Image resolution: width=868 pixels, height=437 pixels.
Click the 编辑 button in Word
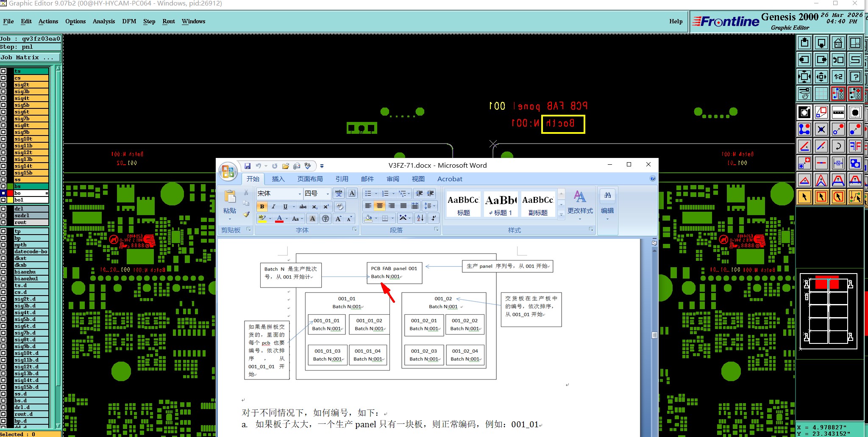607,206
